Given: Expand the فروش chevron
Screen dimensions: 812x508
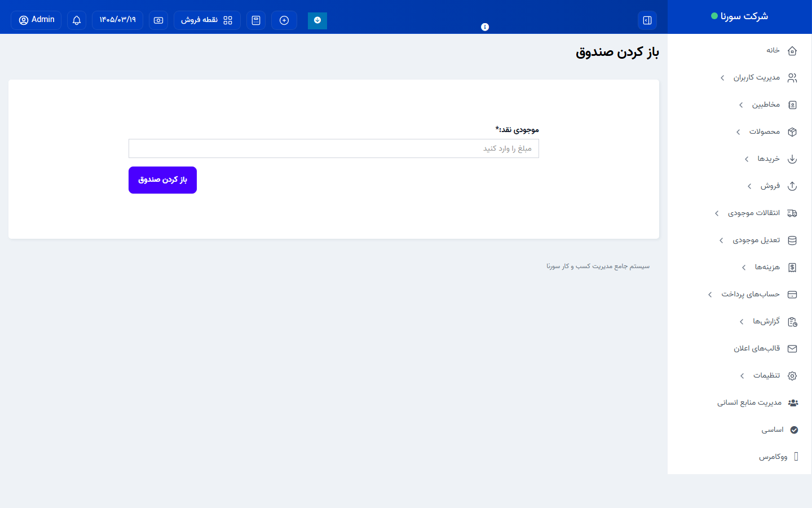Looking at the screenshot, I should [x=749, y=186].
